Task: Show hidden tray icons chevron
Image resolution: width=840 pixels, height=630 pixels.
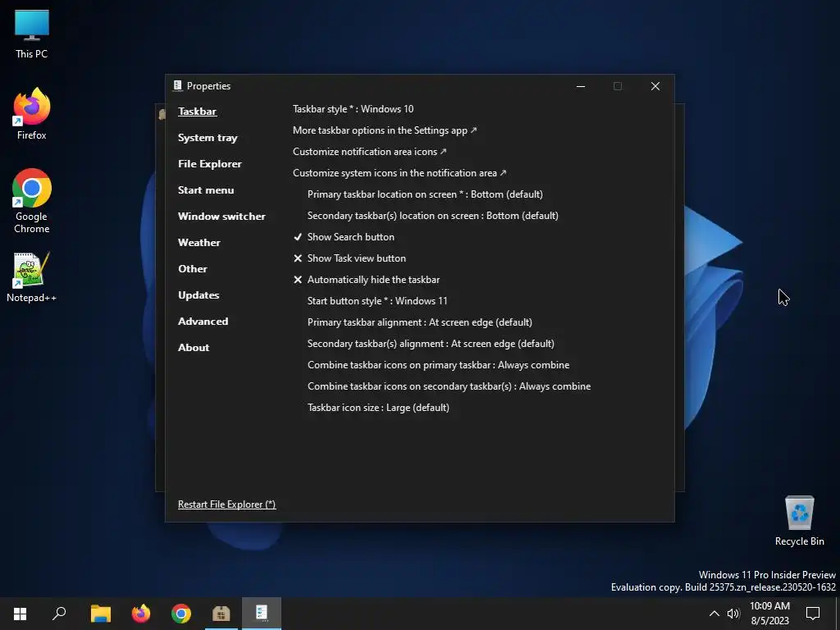Action: pos(714,614)
